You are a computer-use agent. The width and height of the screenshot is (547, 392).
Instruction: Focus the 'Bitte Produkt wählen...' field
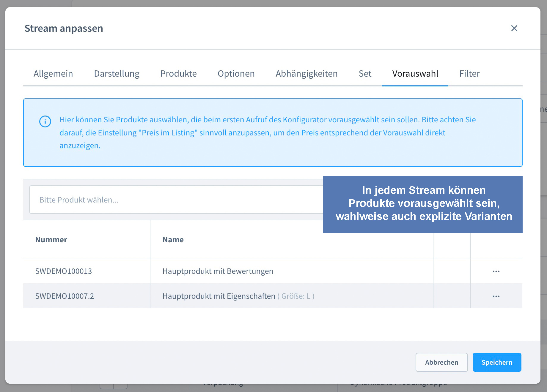176,200
